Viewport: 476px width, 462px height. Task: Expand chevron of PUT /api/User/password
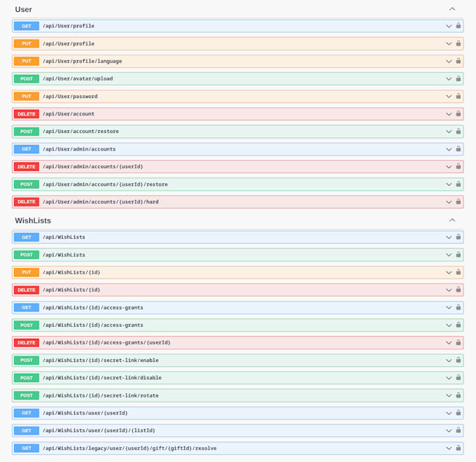(449, 97)
